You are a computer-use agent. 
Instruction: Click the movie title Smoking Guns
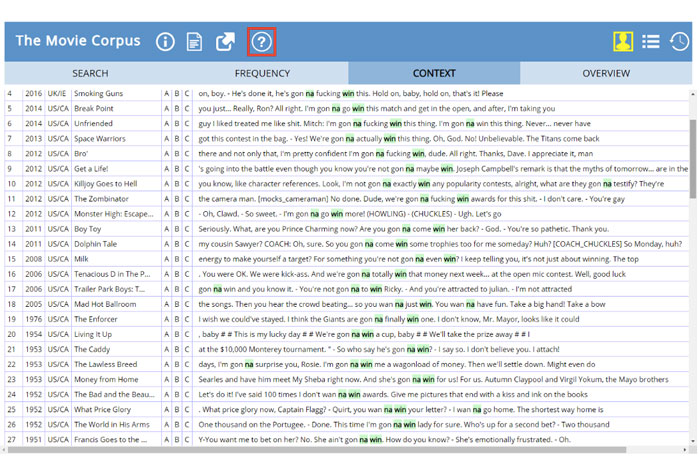coord(98,93)
